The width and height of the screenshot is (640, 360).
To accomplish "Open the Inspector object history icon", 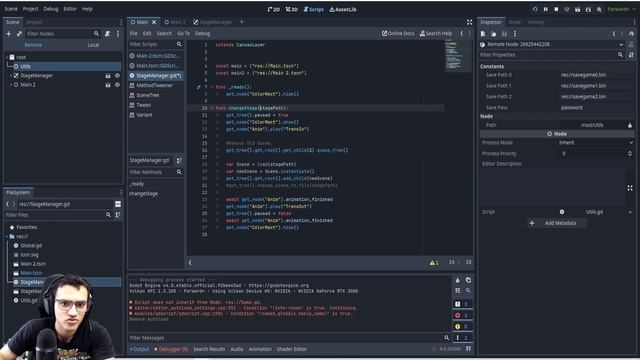I will pos(631,34).
